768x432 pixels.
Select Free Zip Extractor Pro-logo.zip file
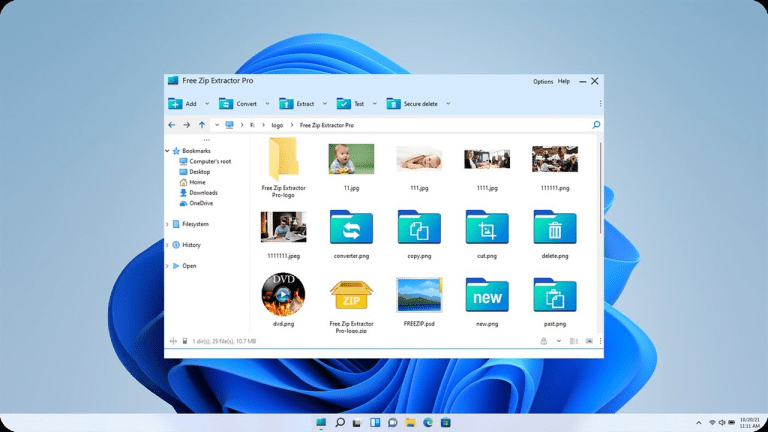(351, 295)
